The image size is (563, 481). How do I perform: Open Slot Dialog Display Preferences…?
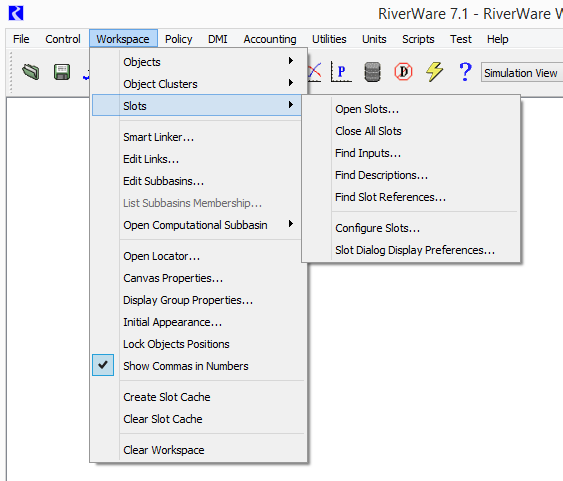coord(411,250)
